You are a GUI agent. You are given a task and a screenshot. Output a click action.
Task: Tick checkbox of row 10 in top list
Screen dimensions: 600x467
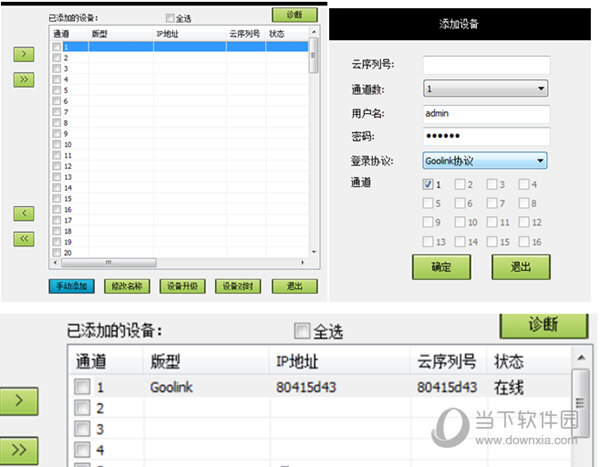[57, 144]
